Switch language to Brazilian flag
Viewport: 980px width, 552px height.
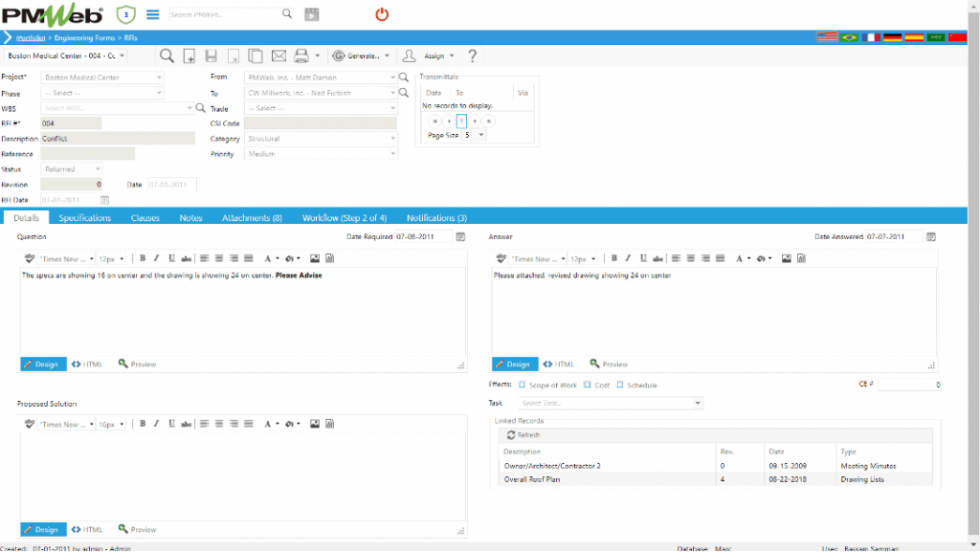(x=850, y=37)
